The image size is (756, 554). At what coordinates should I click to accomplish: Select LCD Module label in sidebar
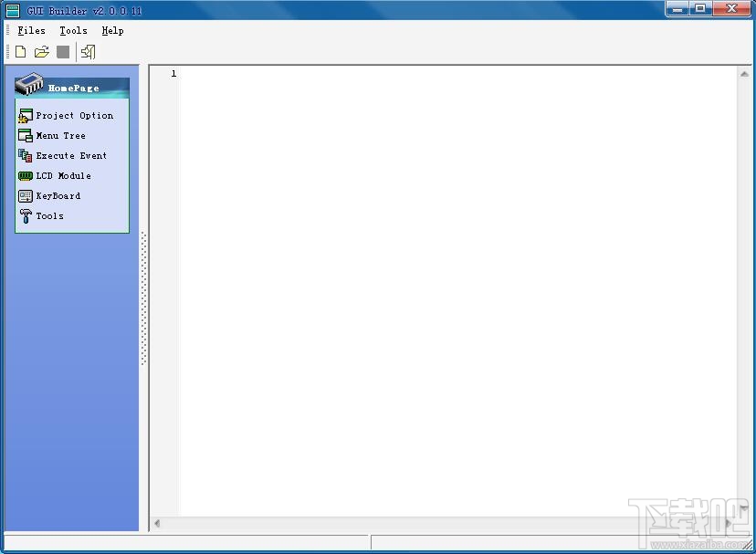coord(64,176)
